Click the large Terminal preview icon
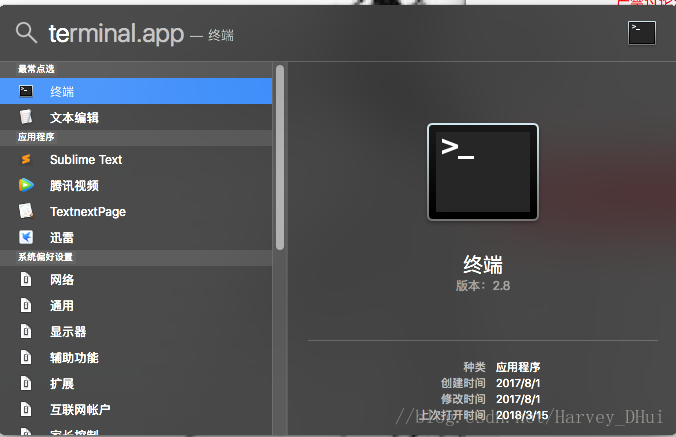This screenshot has width=676, height=437. (x=483, y=172)
